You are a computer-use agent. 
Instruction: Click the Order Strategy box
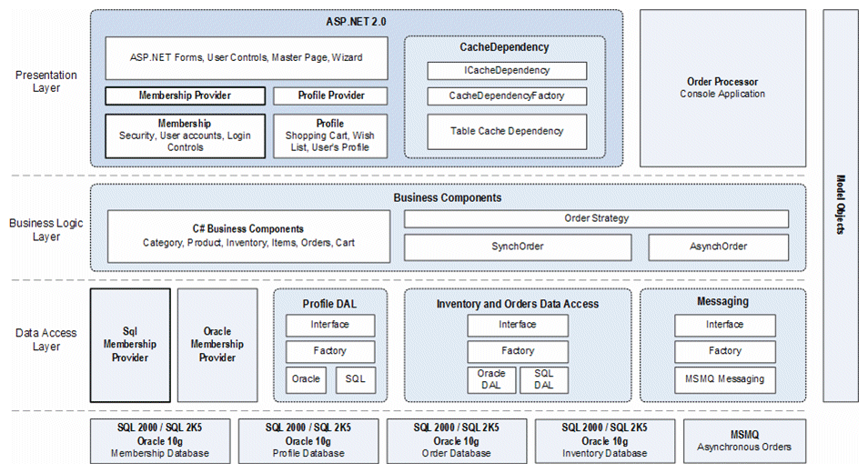click(x=596, y=218)
